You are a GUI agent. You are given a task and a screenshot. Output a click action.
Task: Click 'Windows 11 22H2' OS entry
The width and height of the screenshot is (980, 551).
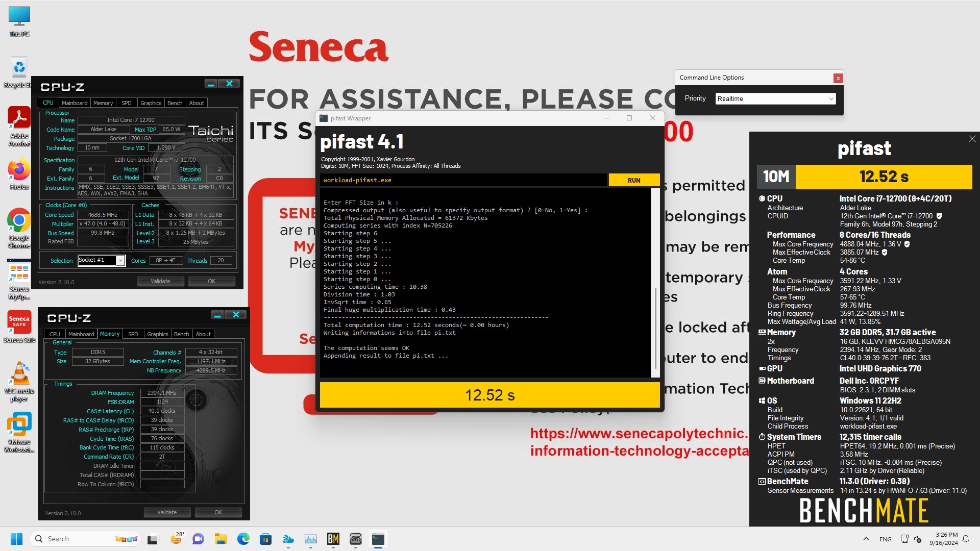tap(870, 400)
